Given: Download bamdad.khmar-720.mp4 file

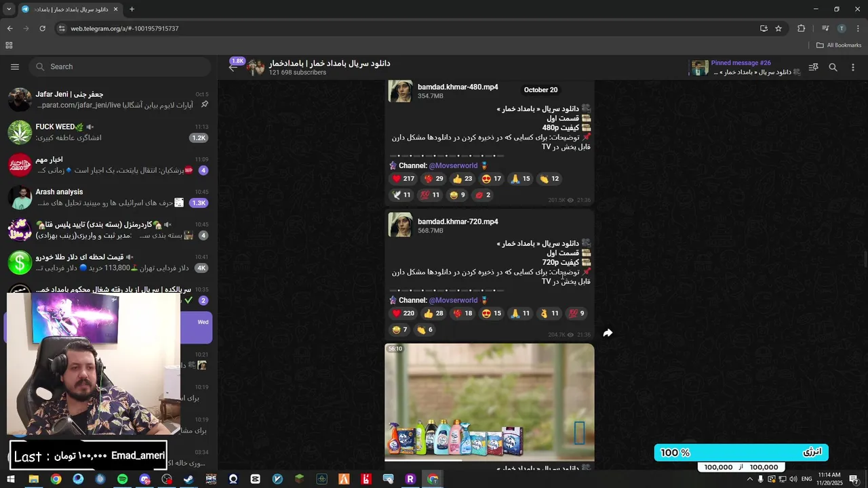Looking at the screenshot, I should [x=400, y=225].
